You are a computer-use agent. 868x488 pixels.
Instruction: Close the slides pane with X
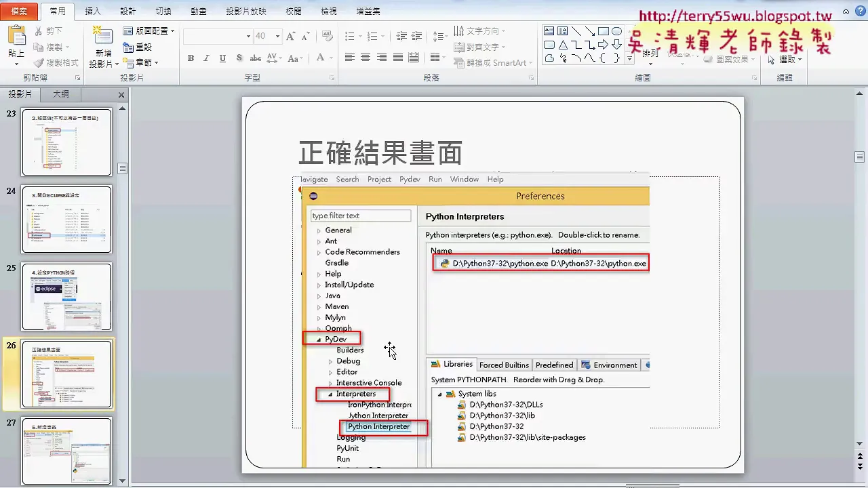coord(121,96)
